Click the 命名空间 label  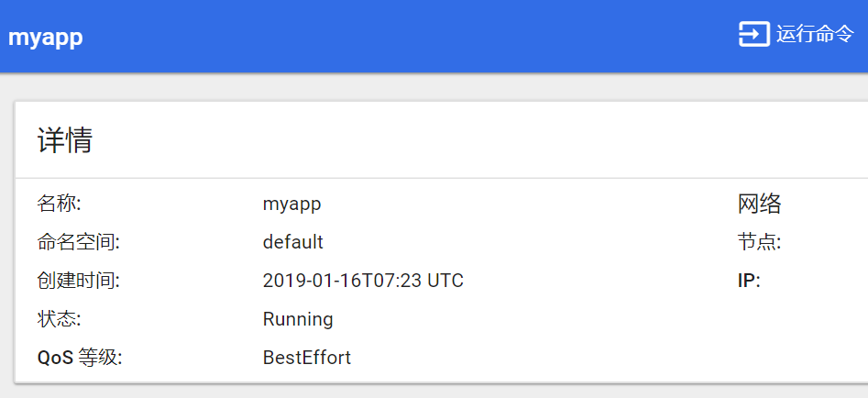coord(79,242)
